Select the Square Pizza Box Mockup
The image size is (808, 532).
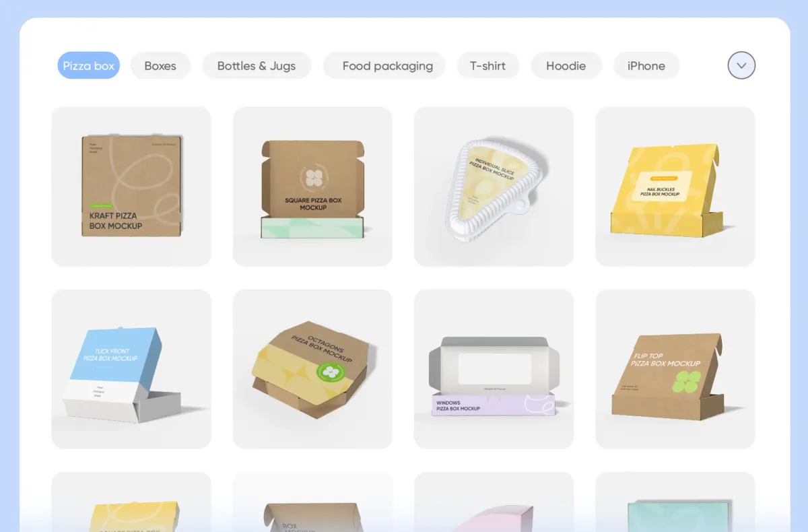(x=312, y=187)
